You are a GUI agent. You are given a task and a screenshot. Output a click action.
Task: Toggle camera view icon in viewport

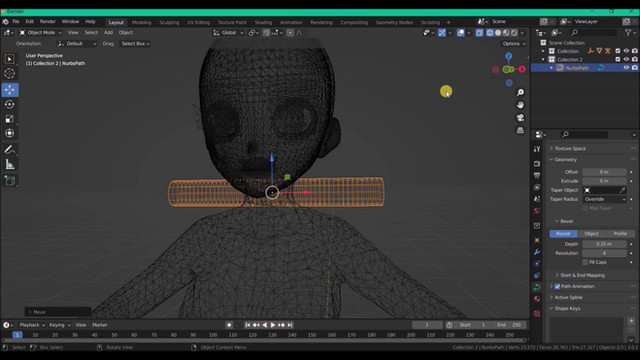point(520,118)
